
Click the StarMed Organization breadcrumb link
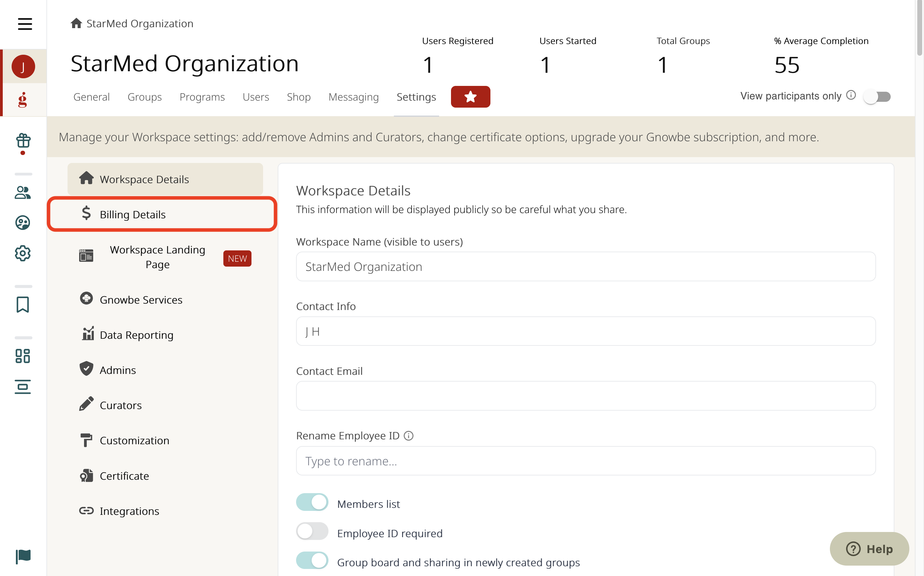pyautogui.click(x=140, y=24)
